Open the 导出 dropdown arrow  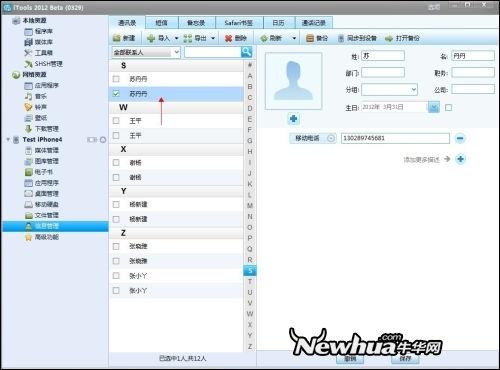213,38
